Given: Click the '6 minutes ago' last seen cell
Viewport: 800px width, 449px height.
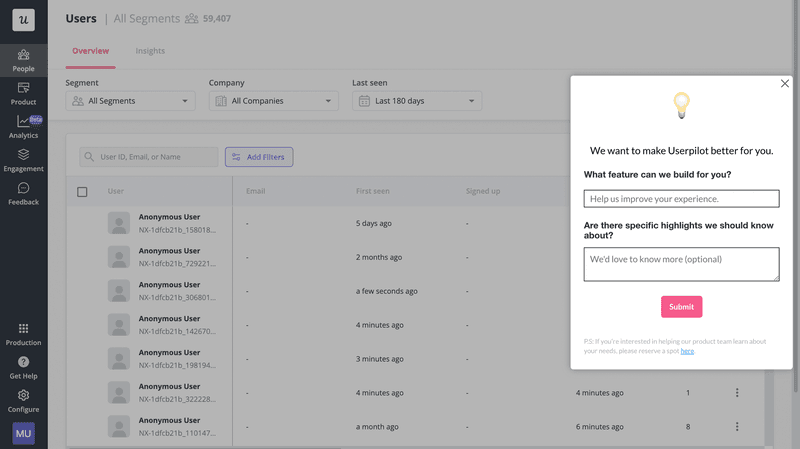Looking at the screenshot, I should tap(599, 427).
